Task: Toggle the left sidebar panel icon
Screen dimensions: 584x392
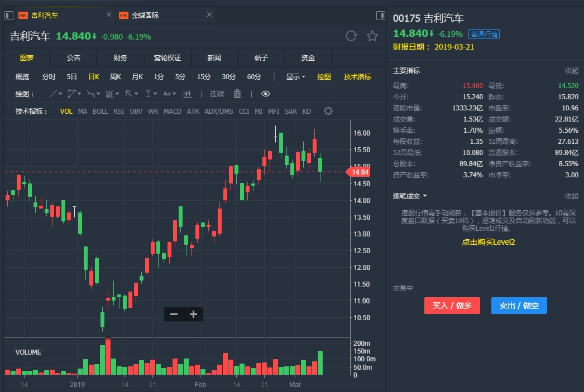Action: [x=9, y=15]
